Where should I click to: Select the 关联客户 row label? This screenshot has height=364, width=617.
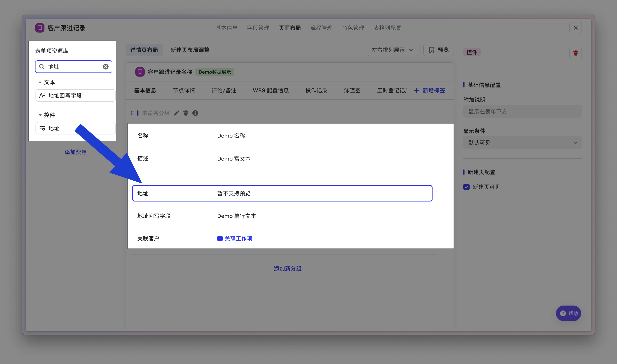148,239
